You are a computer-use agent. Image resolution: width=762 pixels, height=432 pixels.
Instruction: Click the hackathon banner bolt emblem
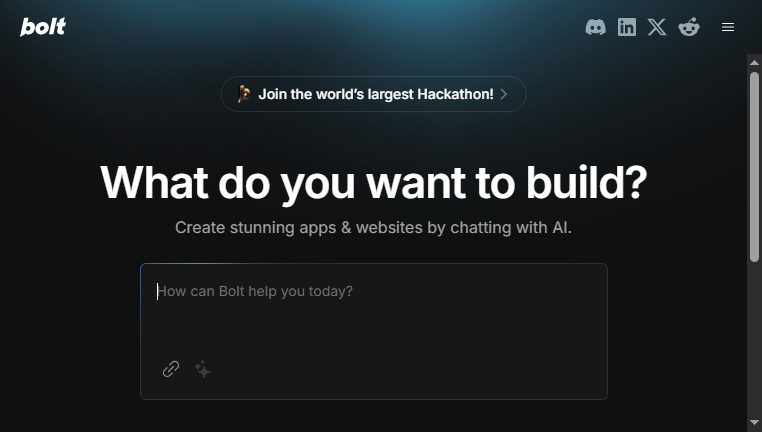tap(244, 94)
